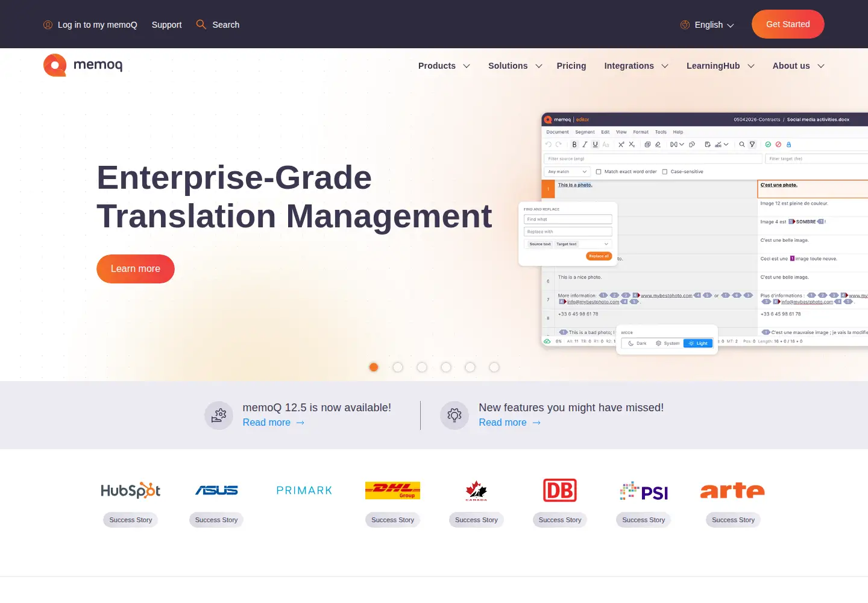This screenshot has height=603, width=868.
Task: Click the filter funnel icon in editor preview
Action: point(752,145)
